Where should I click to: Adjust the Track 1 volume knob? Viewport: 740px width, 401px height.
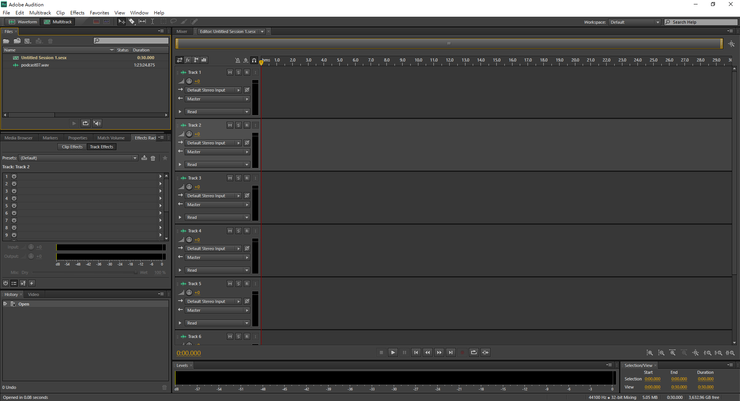pos(189,81)
